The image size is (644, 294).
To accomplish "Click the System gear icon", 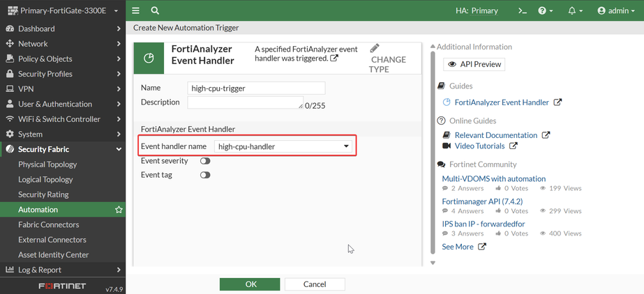I will (x=10, y=134).
